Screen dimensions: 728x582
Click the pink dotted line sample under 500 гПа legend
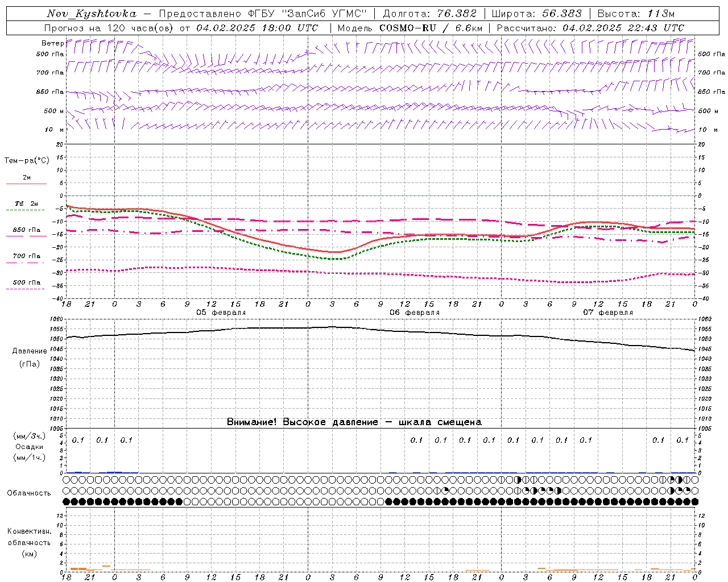pos(26,289)
